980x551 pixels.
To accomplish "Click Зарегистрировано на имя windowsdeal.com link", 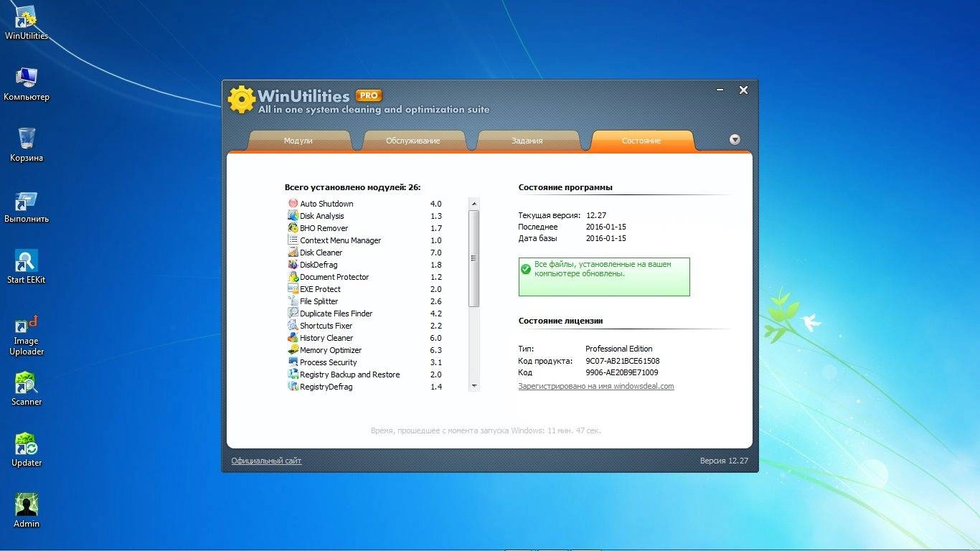I will 596,386.
